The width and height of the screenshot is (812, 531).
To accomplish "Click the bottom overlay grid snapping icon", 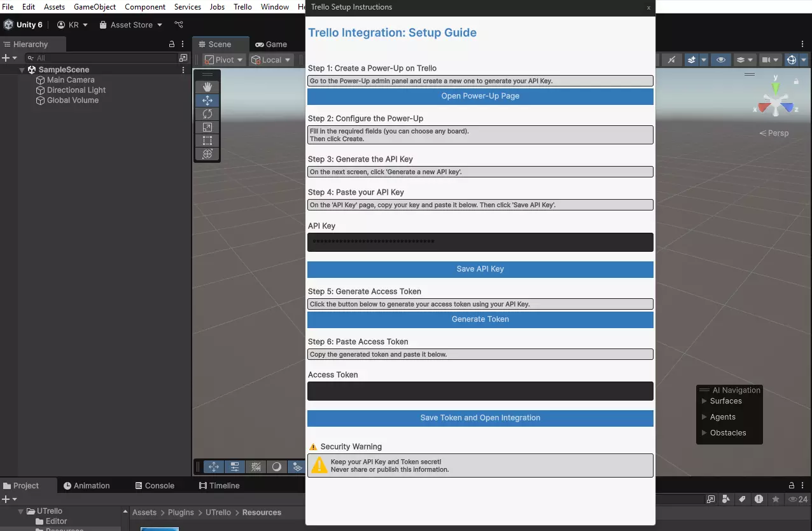I will (x=256, y=467).
